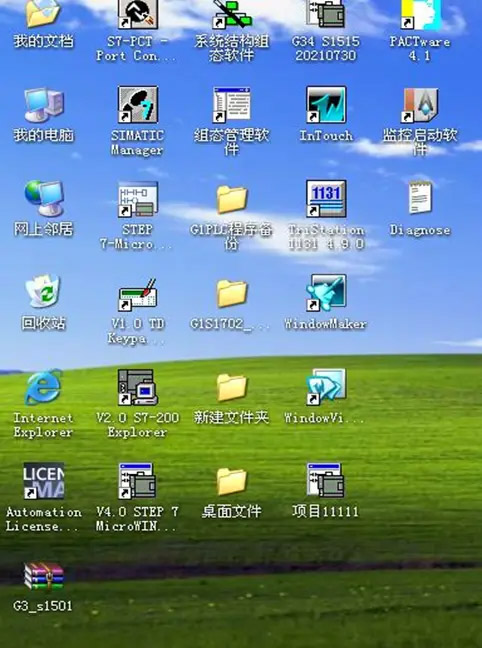Launch InTouch application

[326, 105]
